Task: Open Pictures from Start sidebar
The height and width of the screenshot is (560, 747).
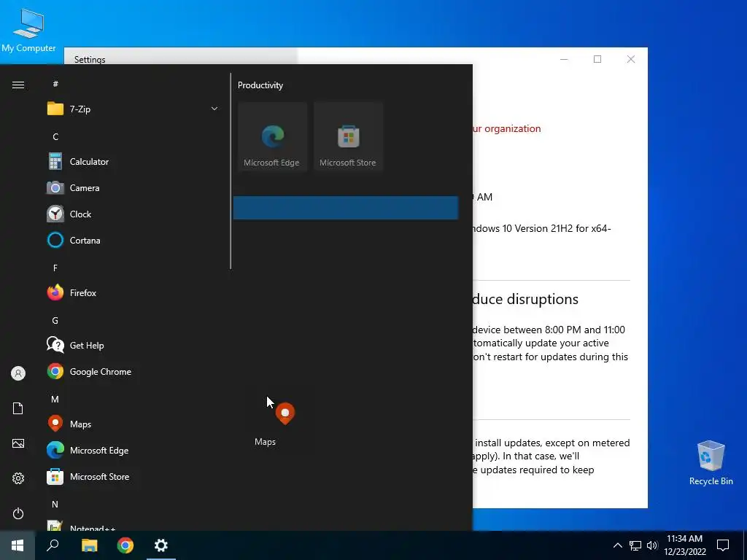Action: 18,444
